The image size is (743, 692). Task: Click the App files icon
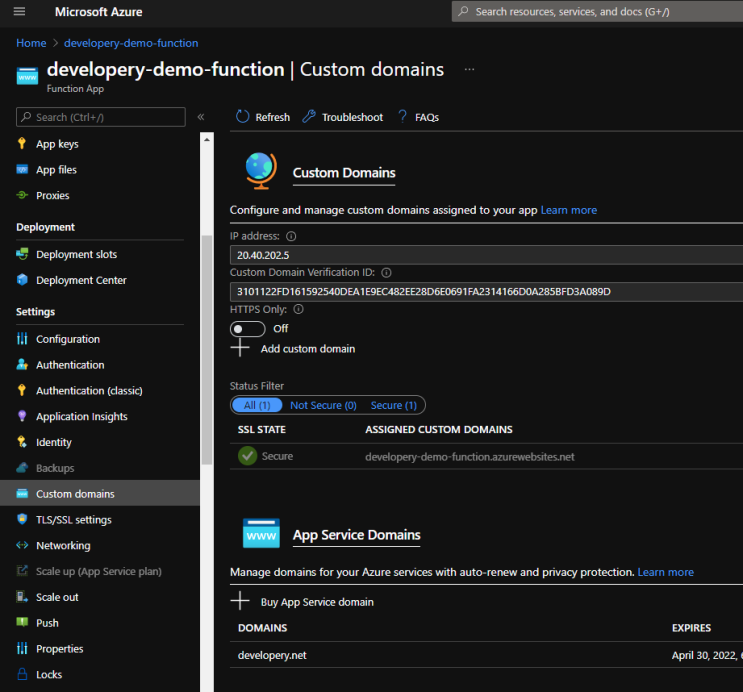tap(22, 170)
